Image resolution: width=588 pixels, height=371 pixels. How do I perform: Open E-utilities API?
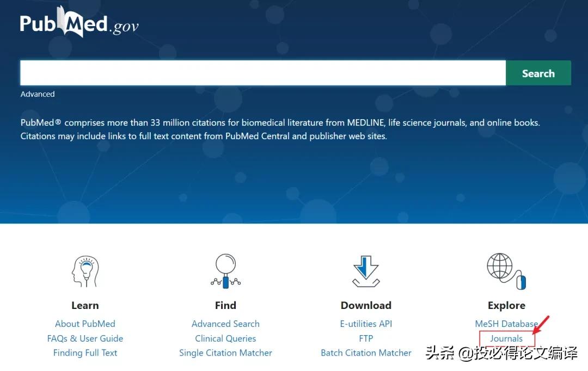tap(366, 323)
